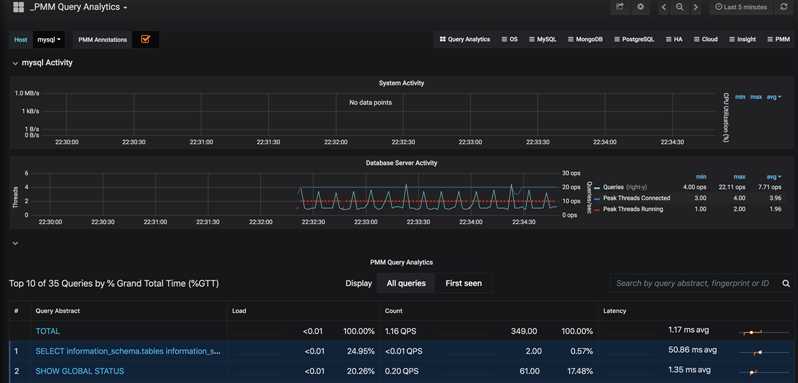Open the OS menu
The image size is (798, 383).
pos(509,39)
